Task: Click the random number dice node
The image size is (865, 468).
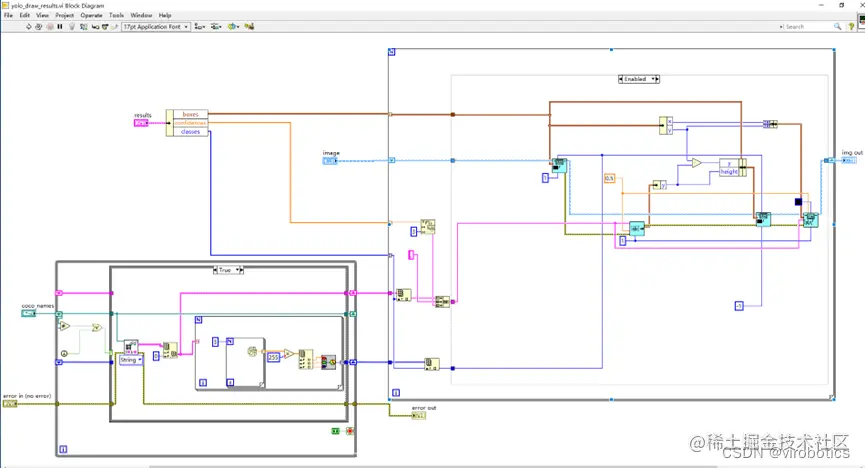Action: coord(252,351)
